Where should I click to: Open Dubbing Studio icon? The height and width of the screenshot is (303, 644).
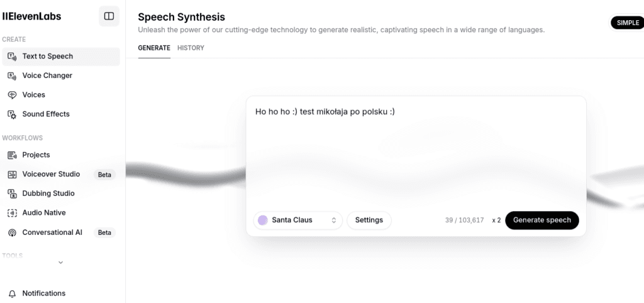pos(12,193)
